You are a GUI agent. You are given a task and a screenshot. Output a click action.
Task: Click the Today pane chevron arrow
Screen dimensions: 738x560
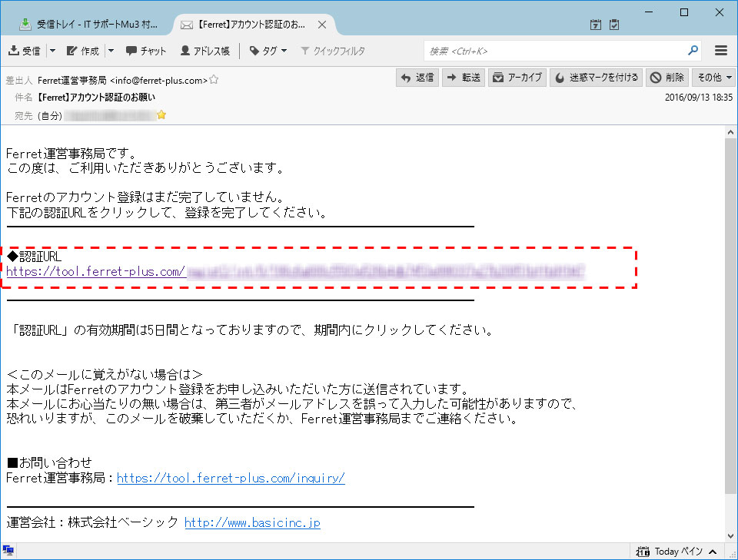click(713, 552)
